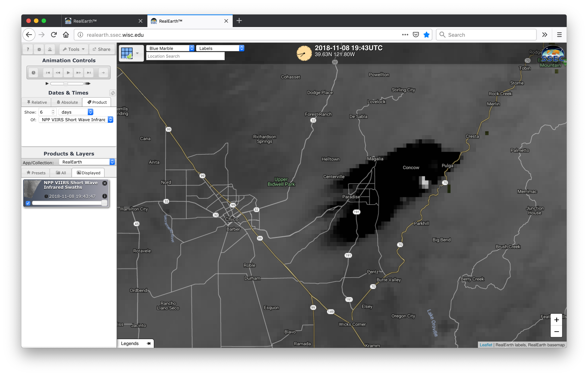Step forward one animation frame
Screen dimensions: 588x376
[x=78, y=72]
